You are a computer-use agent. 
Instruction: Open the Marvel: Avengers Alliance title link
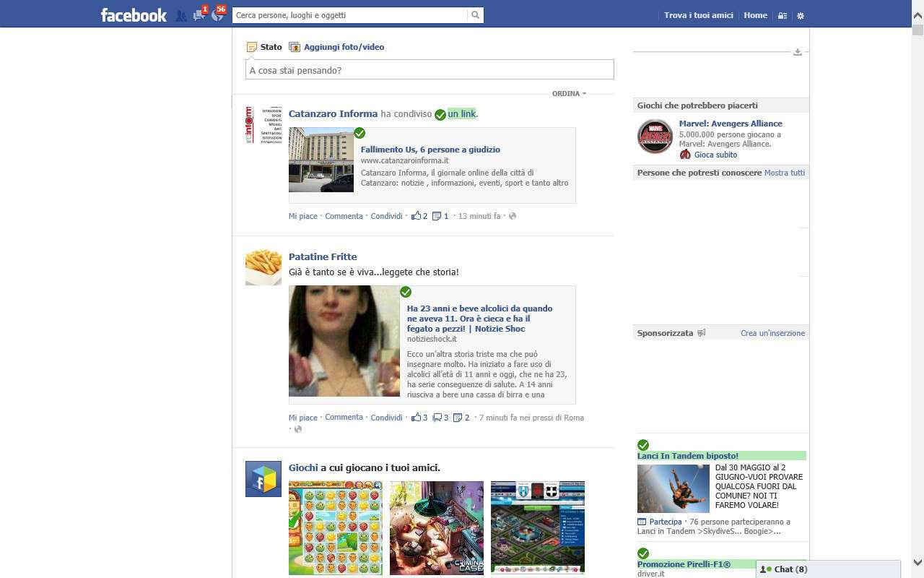pos(731,124)
